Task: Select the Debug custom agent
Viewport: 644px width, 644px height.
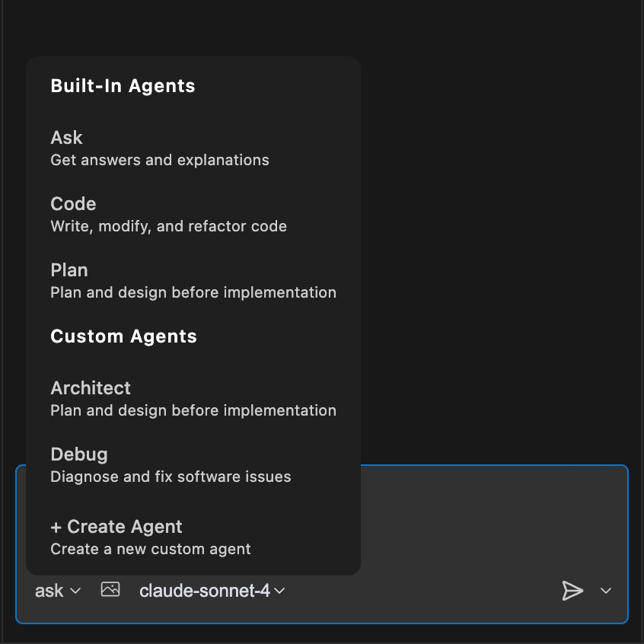Action: point(79,454)
